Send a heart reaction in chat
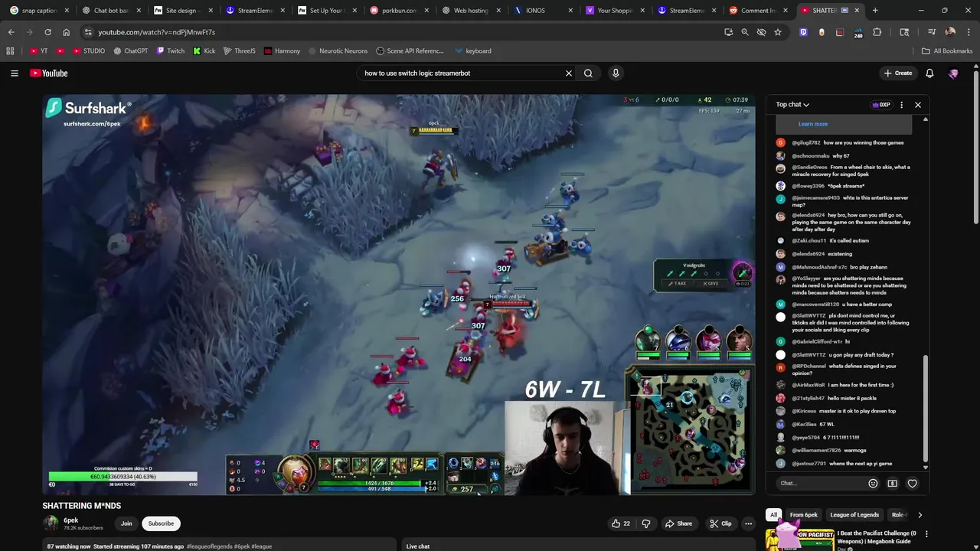980x551 pixels. click(912, 484)
